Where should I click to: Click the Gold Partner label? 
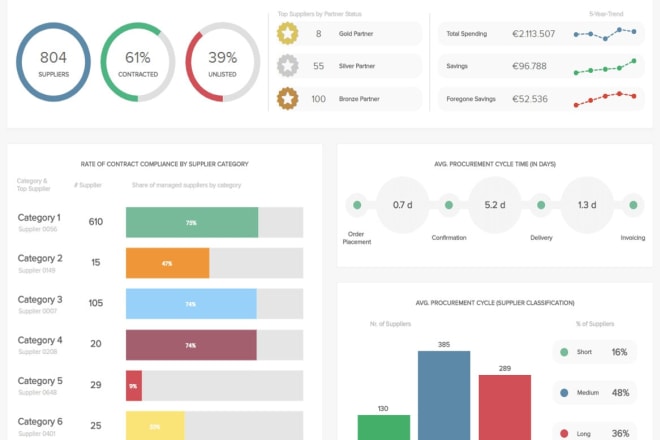[356, 34]
